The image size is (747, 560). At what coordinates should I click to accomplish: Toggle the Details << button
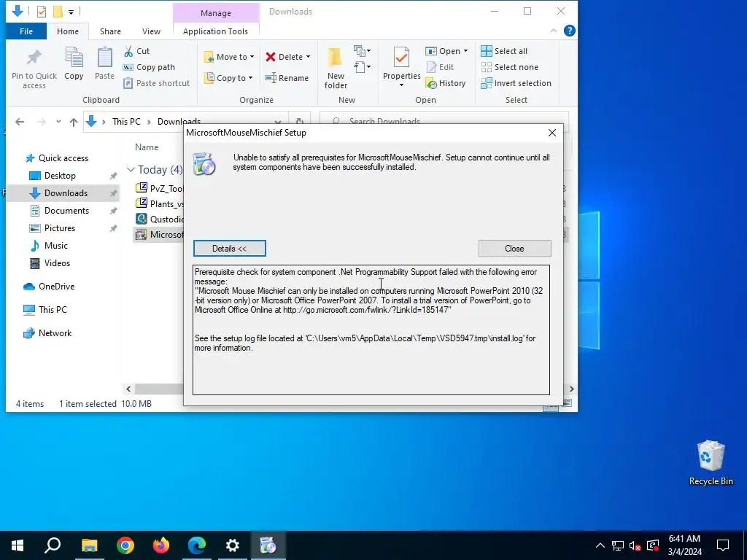tap(229, 249)
